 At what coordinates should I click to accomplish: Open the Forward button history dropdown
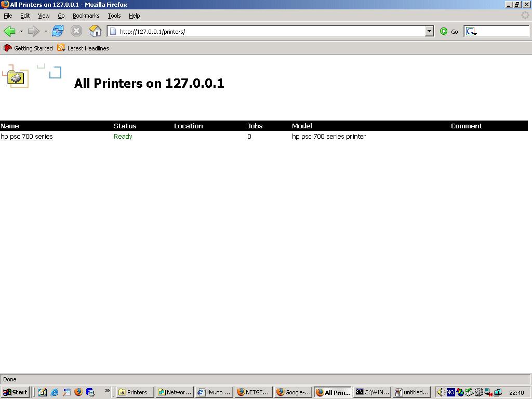46,32
